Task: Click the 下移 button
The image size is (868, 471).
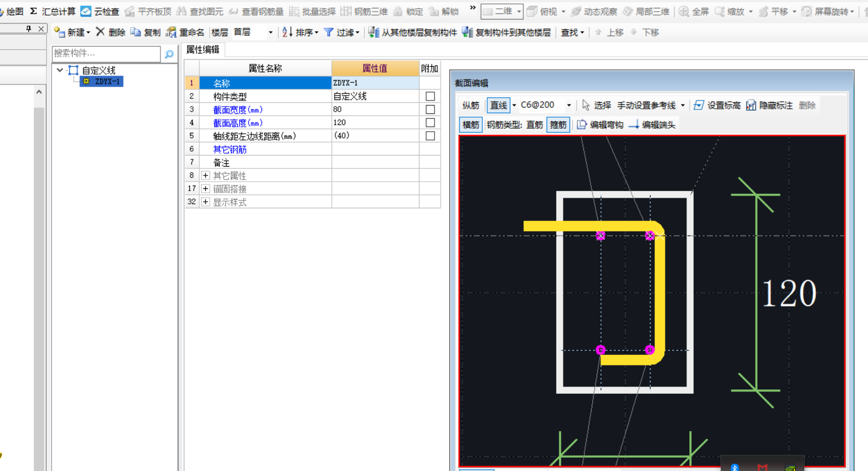Action: click(645, 32)
